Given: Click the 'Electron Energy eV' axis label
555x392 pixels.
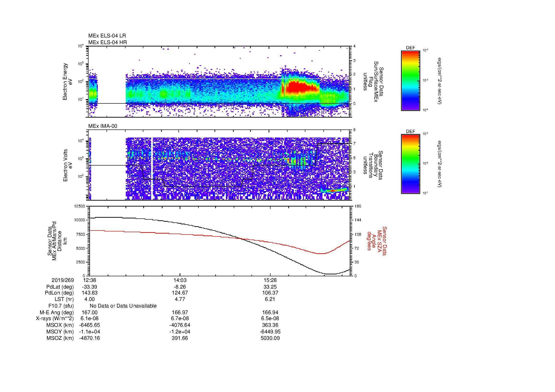Looking at the screenshot, I should 67,82.
